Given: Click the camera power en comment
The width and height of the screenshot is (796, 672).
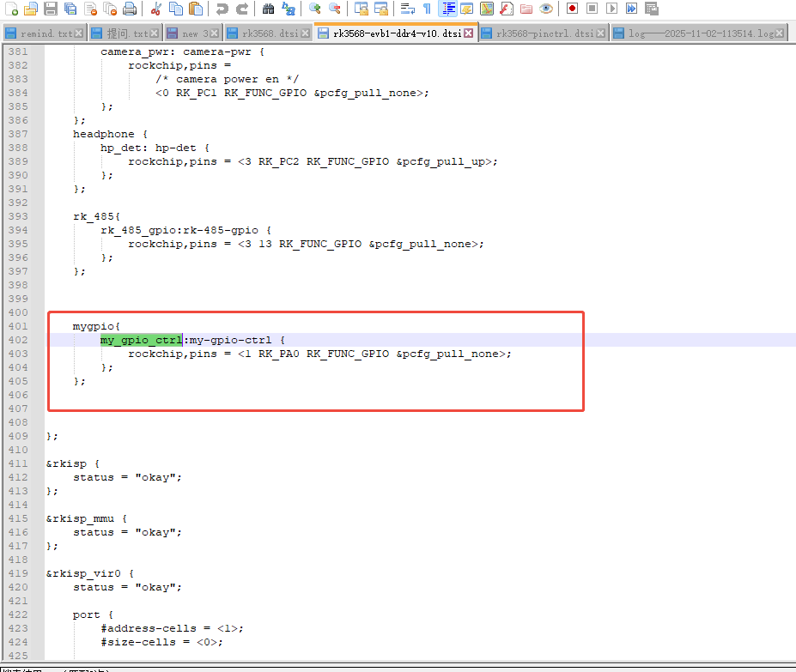Looking at the screenshot, I should (227, 80).
